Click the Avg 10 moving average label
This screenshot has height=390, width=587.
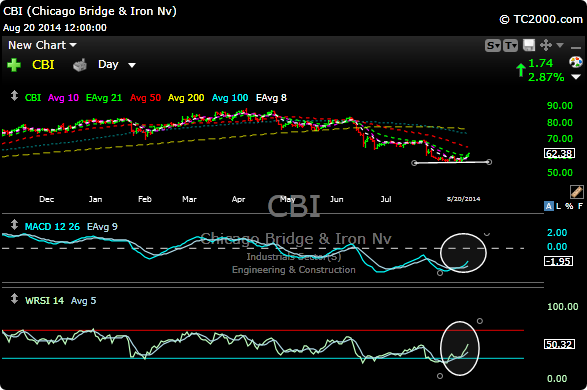click(x=63, y=98)
